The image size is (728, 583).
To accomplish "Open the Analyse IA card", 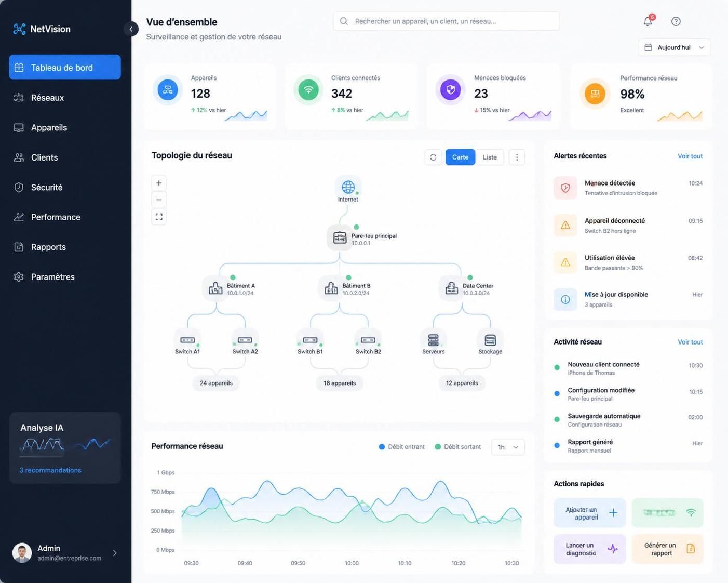I will (65, 448).
